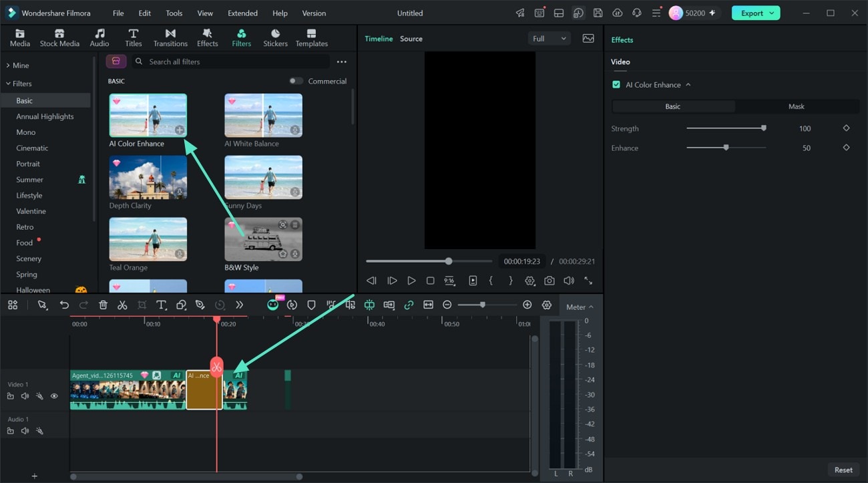Uncheck the AI Color Enhance checkbox
The image size is (868, 483).
tap(616, 85)
